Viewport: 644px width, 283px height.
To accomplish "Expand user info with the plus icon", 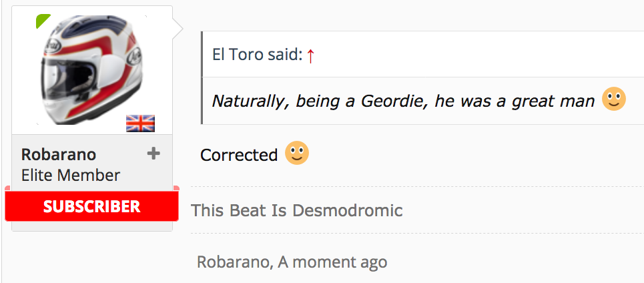I will tap(153, 154).
